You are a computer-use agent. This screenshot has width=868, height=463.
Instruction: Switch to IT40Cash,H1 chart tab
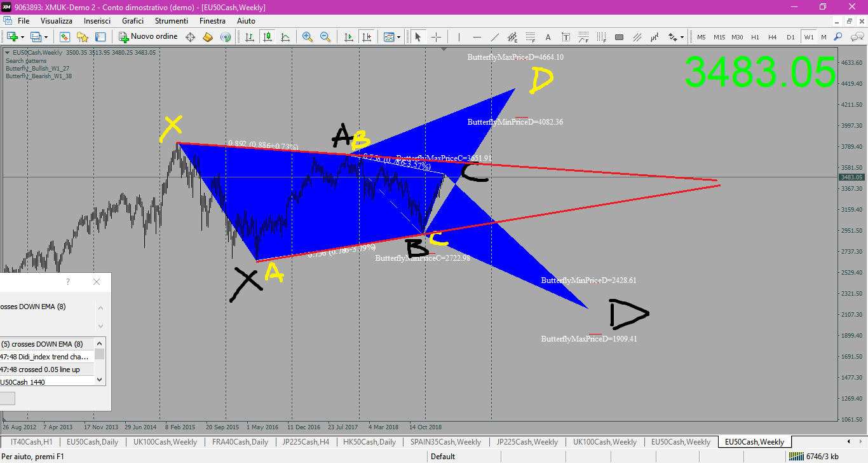pos(32,442)
